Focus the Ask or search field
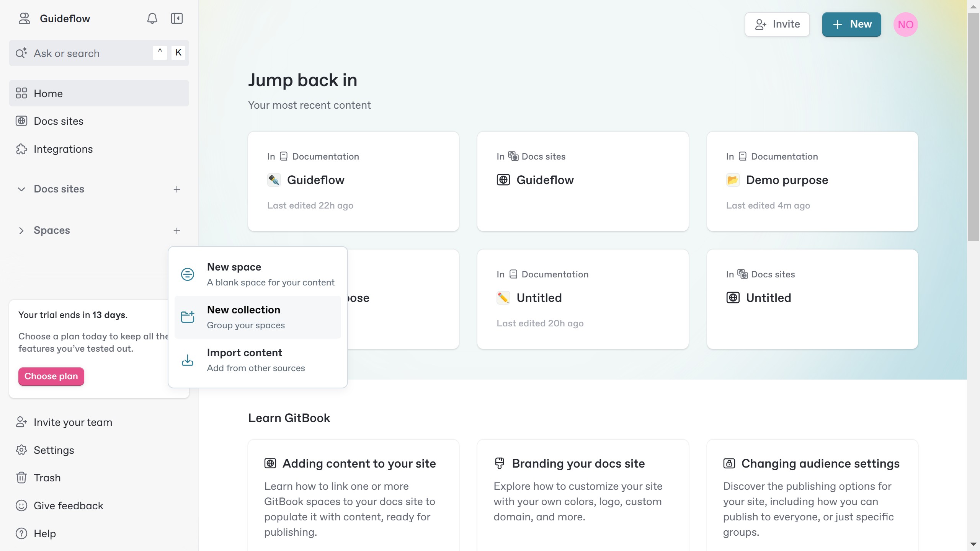Viewport: 980px width, 551px height. coord(99,53)
